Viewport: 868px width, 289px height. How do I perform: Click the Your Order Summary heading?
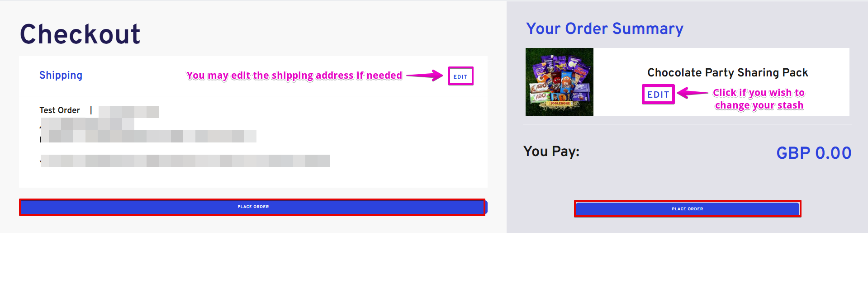point(604,29)
